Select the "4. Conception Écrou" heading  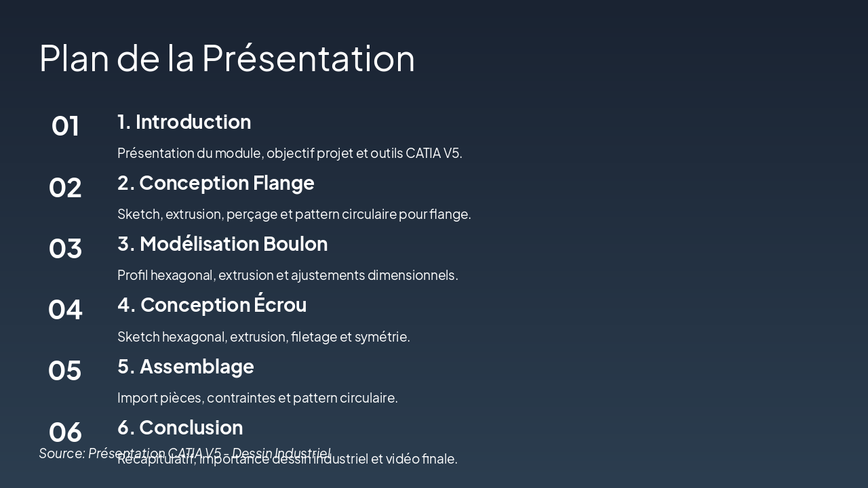[212, 305]
